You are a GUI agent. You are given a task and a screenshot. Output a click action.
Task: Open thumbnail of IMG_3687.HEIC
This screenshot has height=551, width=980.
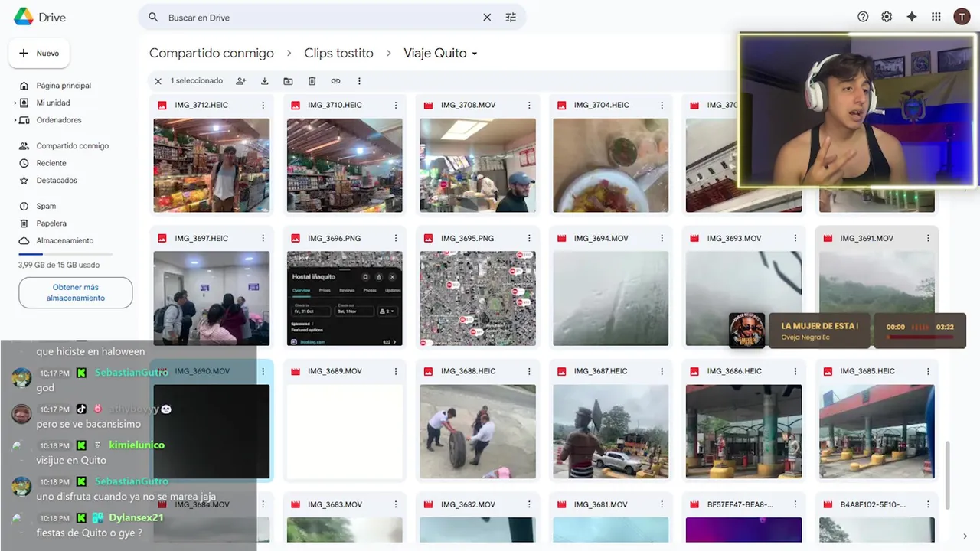(611, 432)
